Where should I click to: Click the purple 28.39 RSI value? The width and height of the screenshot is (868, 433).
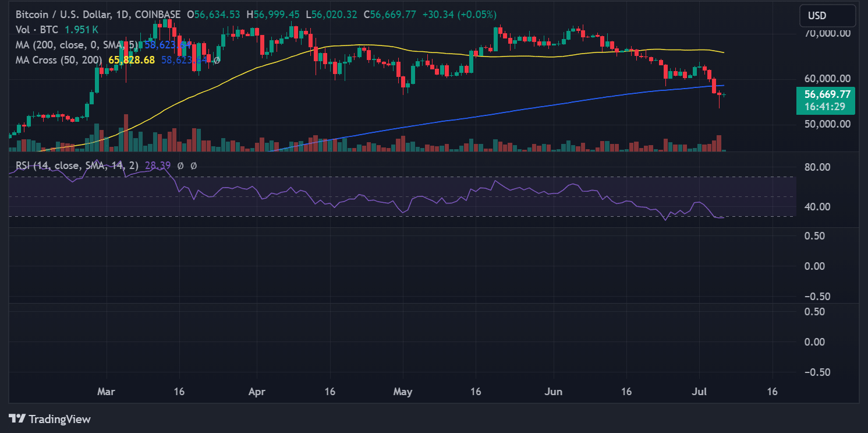coord(157,166)
